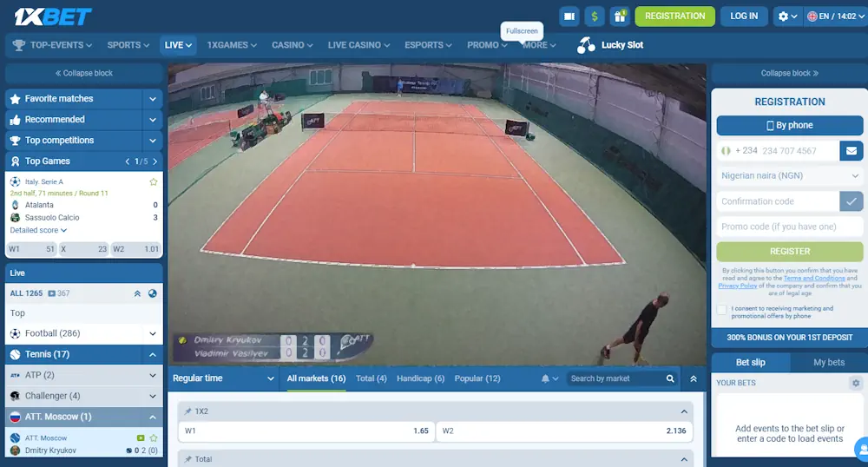This screenshot has height=467, width=868.
Task: Go to previous Top Games page
Action: tap(128, 161)
